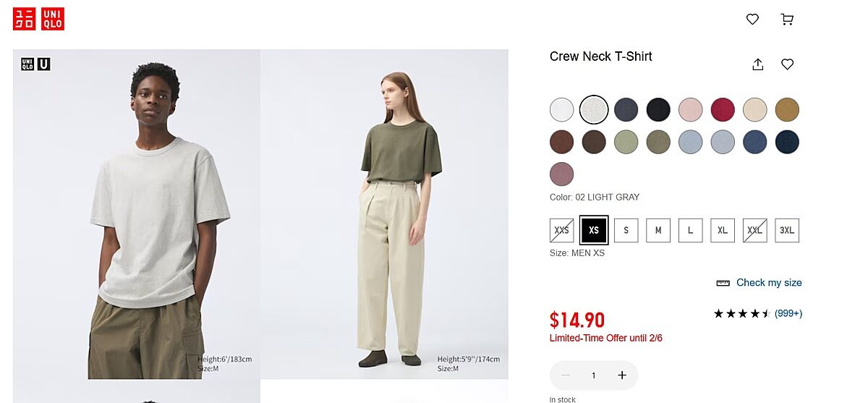Decrease quantity with the minus button
Screen dimensions: 868x403
pos(566,375)
